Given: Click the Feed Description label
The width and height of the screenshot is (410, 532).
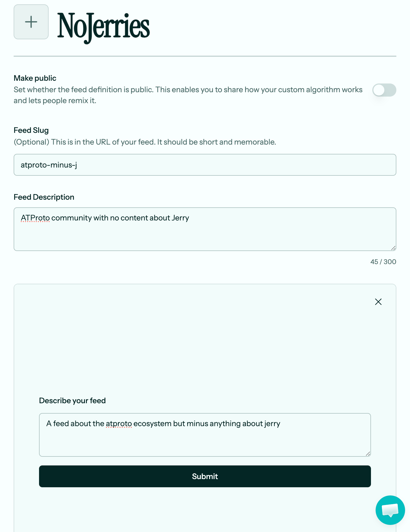Looking at the screenshot, I should click(x=44, y=197).
